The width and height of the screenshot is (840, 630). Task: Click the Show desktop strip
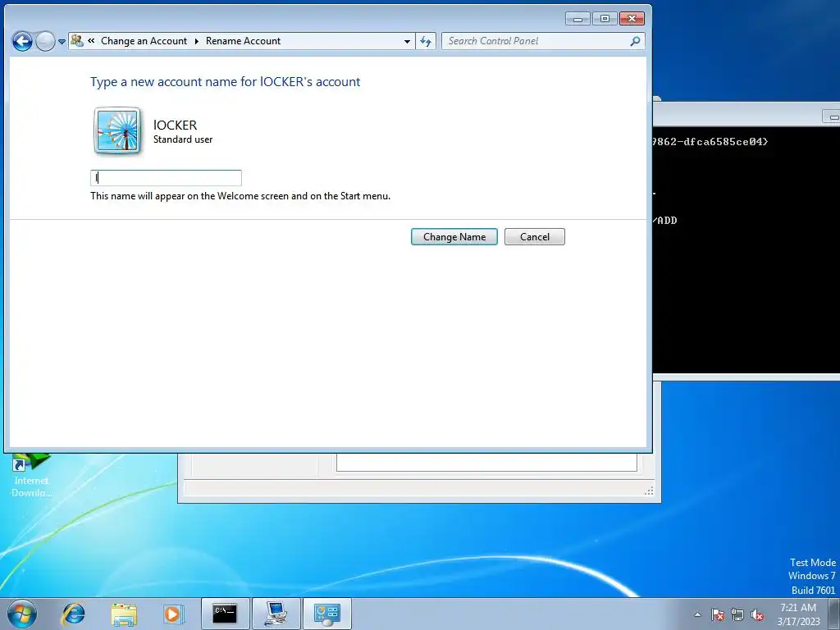click(834, 614)
